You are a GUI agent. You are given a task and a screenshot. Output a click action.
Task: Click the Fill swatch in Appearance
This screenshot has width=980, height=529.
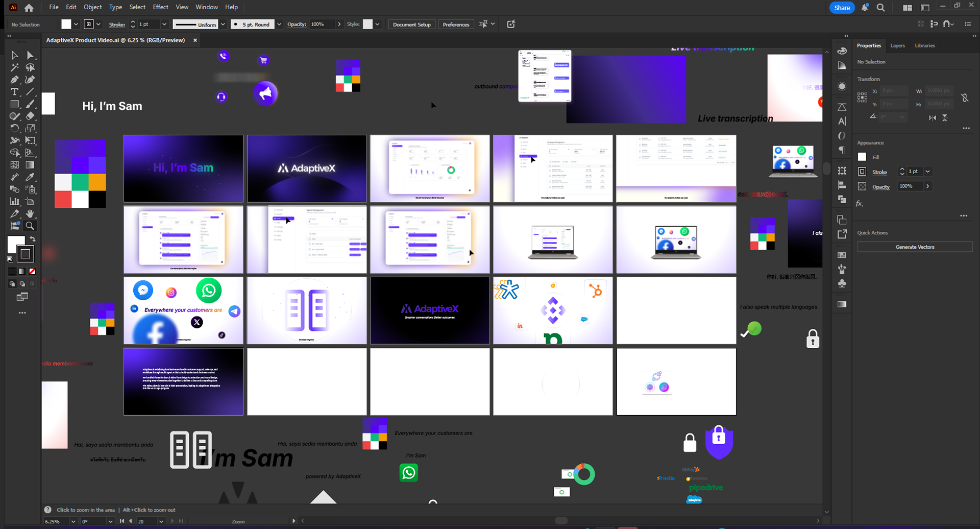[862, 157]
